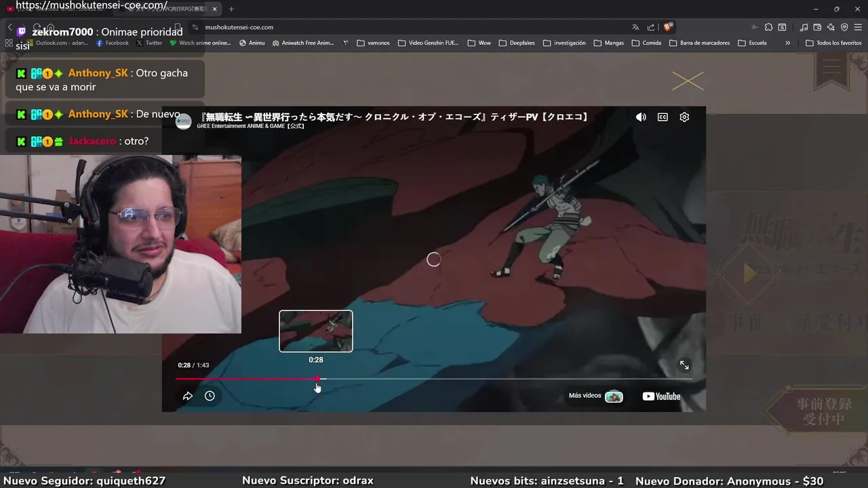Image resolution: width=868 pixels, height=488 pixels.
Task: Open video settings gear
Action: (684, 117)
